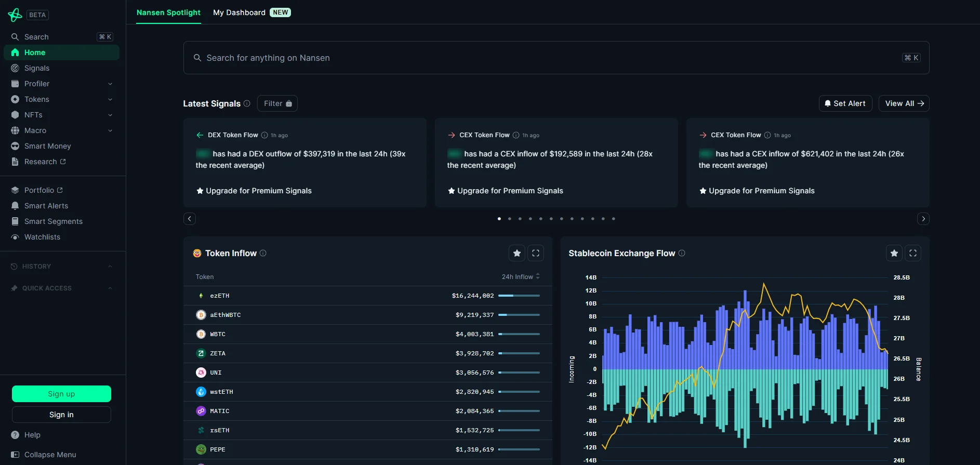Click the Profiler wallet icon

[x=15, y=84]
